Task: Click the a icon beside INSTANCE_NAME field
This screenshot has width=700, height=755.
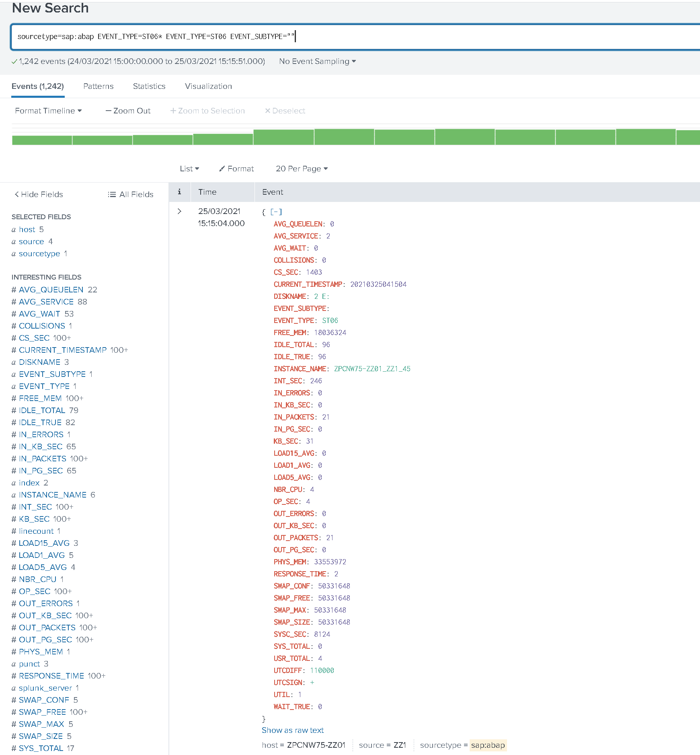Action: tap(13, 495)
